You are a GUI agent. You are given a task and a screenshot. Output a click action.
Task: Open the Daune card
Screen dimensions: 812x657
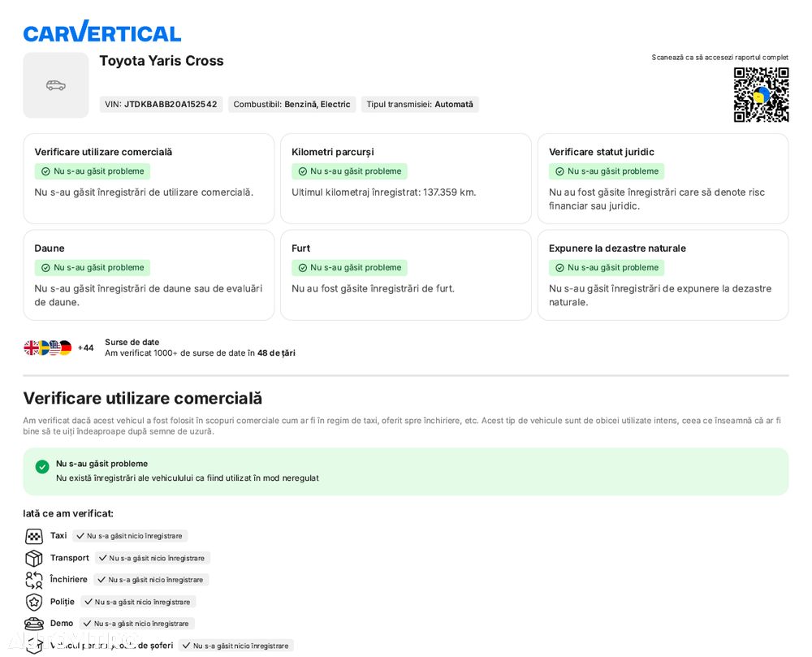pos(149,275)
